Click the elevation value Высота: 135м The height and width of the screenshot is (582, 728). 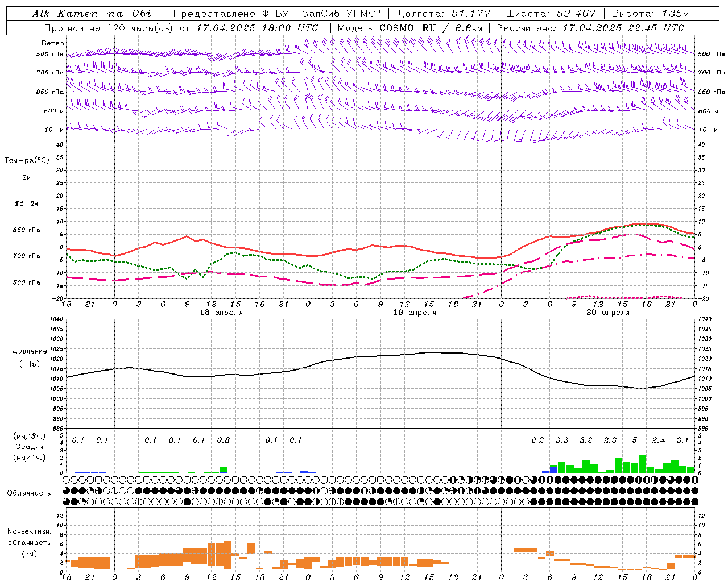pyautogui.click(x=651, y=14)
